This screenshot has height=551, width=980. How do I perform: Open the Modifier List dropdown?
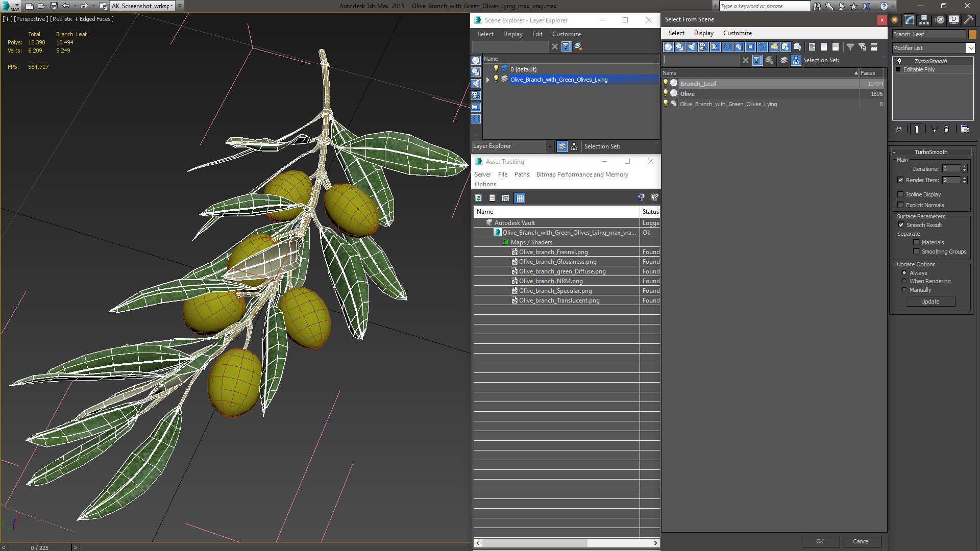pos(970,48)
